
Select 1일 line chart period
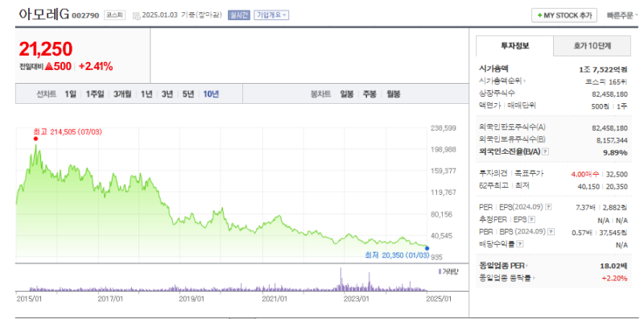[x=70, y=93]
